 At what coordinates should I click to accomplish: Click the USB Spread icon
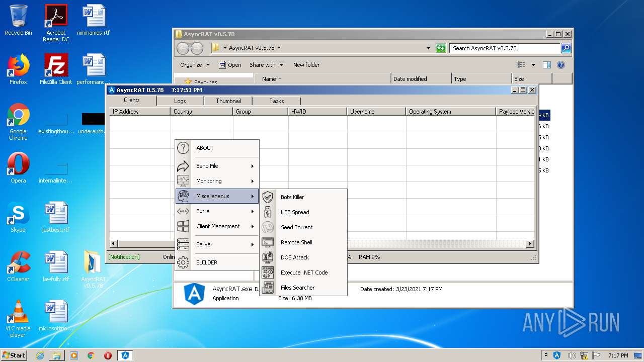[268, 212]
